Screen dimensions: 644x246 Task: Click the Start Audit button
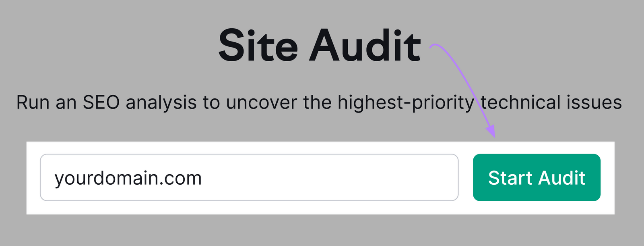(x=536, y=177)
